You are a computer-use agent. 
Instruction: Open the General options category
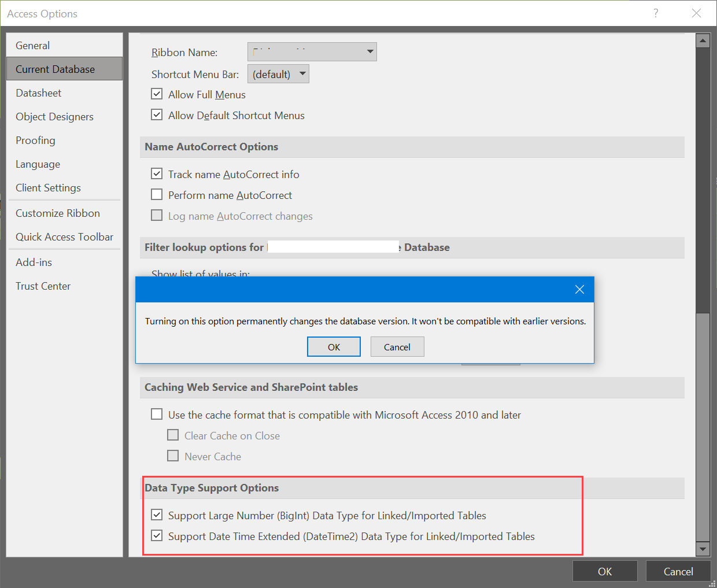point(64,45)
